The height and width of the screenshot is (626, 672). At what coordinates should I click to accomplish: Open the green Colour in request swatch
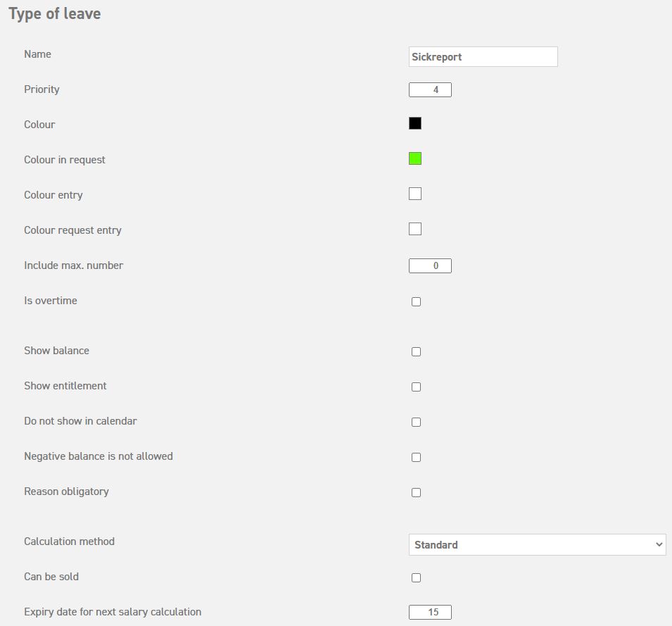point(415,159)
